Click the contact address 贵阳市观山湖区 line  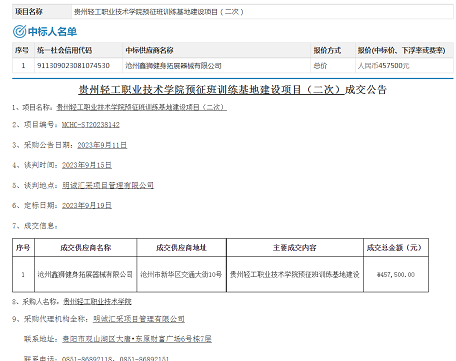[x=137, y=339]
